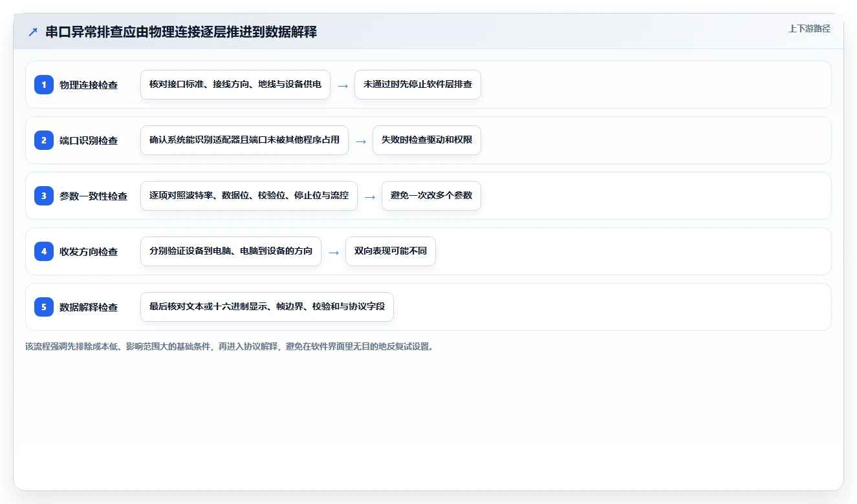
Task: Select step number 2 badge
Action: coord(44,140)
